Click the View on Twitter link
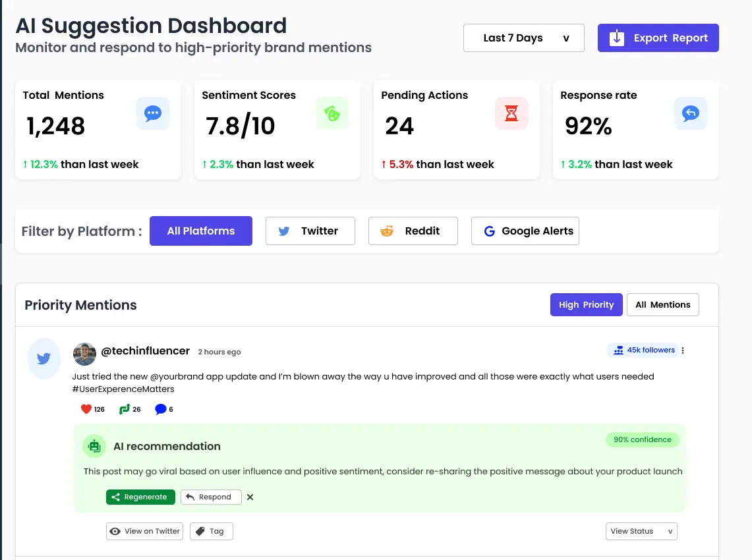 (144, 531)
